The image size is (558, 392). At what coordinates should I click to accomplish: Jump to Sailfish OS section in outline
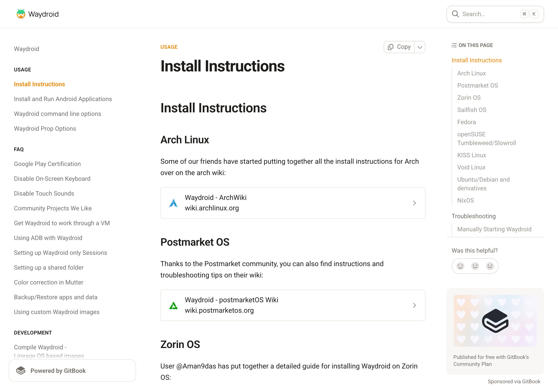click(472, 110)
